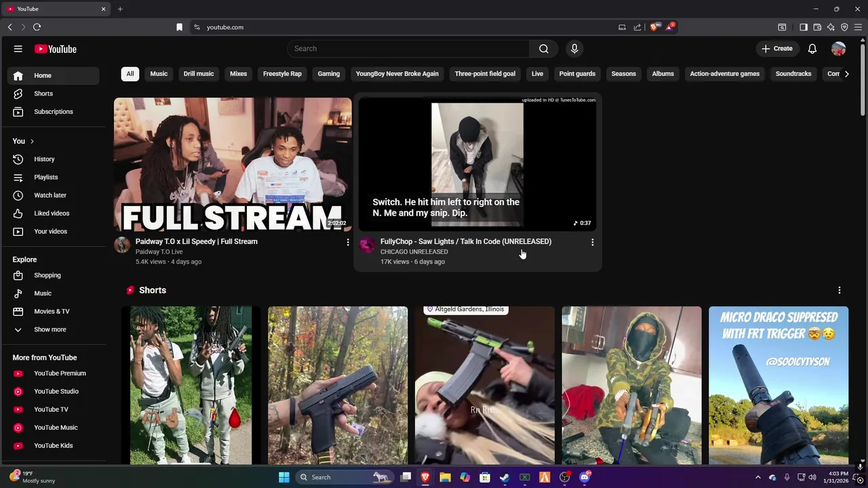
Task: Click the search magnifier button
Action: (544, 49)
